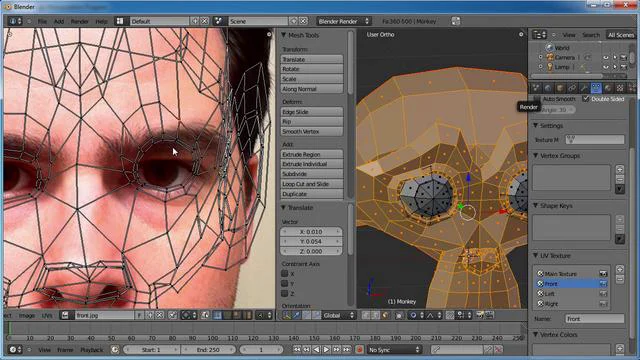The image size is (640, 360).
Task: Click the Duplicate button
Action: pos(311,194)
